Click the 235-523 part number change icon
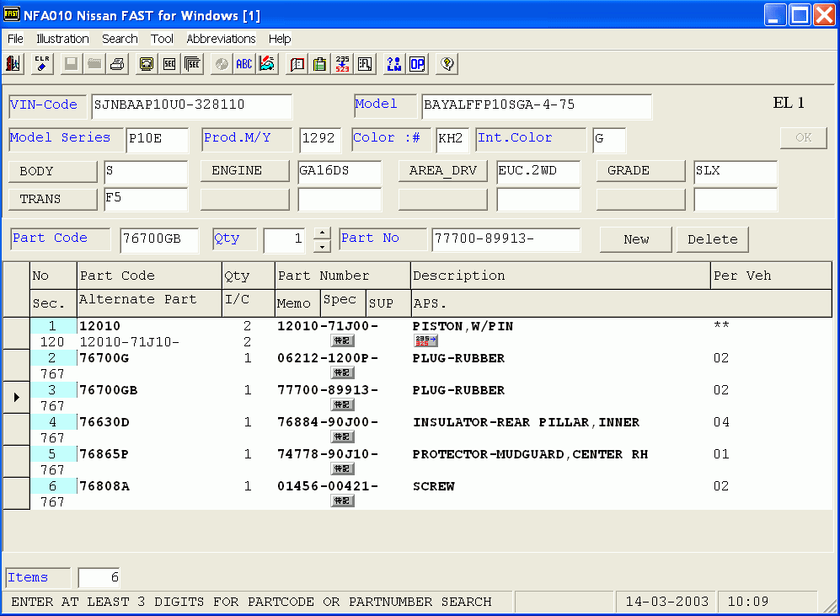Viewport: 840px width, 616px height. (342, 64)
